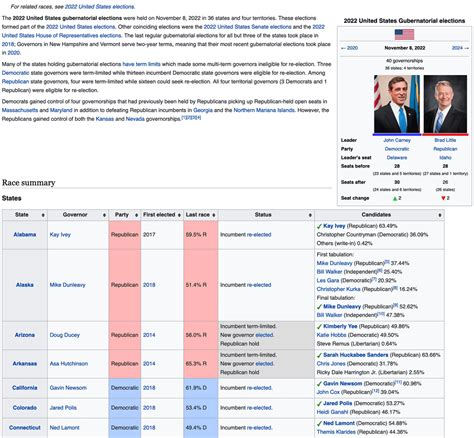
Task: Open the Idaho leader's seat link
Action: pyautogui.click(x=445, y=158)
